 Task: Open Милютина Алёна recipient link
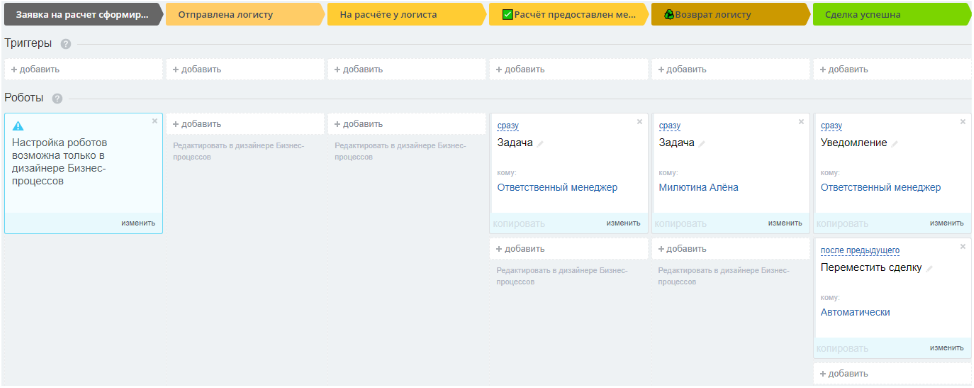point(699,187)
